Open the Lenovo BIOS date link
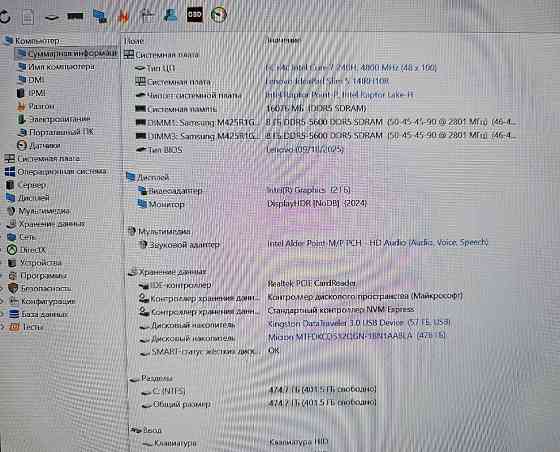Screen dimensions: 560x452 coord(305,149)
